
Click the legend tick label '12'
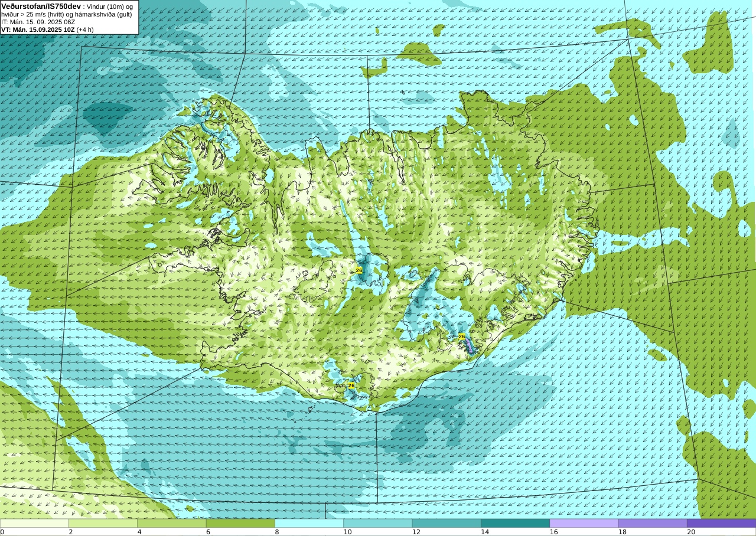[x=416, y=532]
